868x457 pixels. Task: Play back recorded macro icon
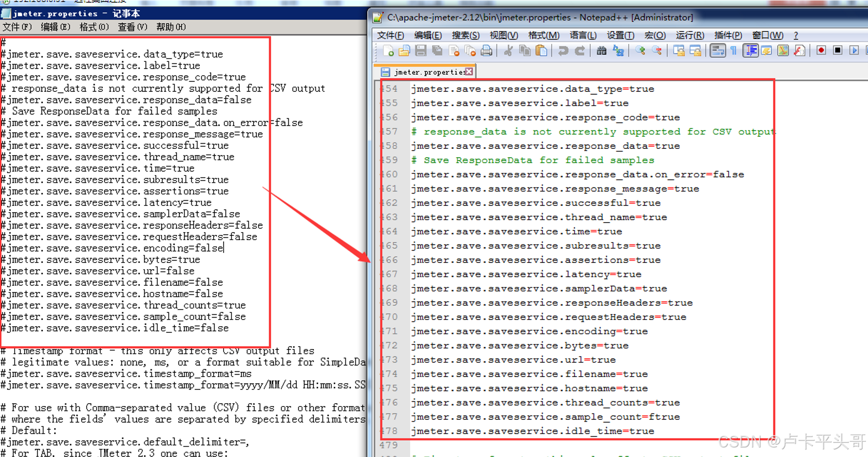pos(855,50)
